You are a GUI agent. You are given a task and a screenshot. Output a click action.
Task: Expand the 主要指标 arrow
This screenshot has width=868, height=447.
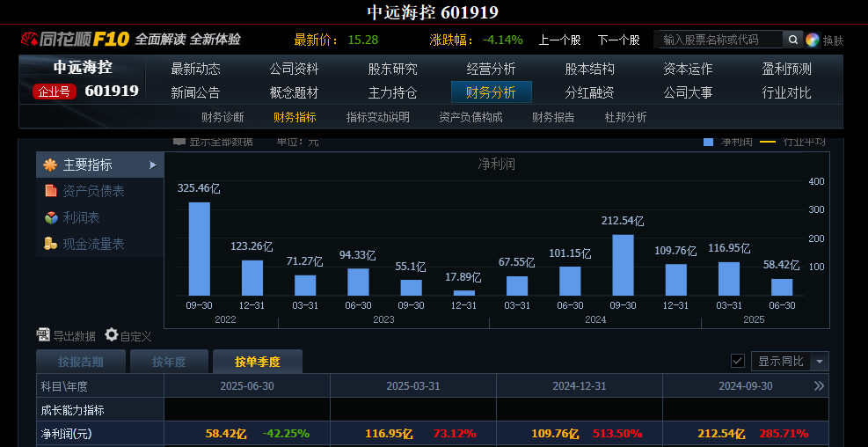(153, 165)
